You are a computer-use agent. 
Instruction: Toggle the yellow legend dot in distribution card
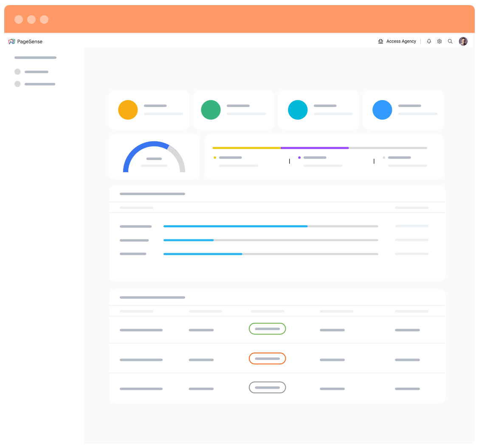[215, 157]
